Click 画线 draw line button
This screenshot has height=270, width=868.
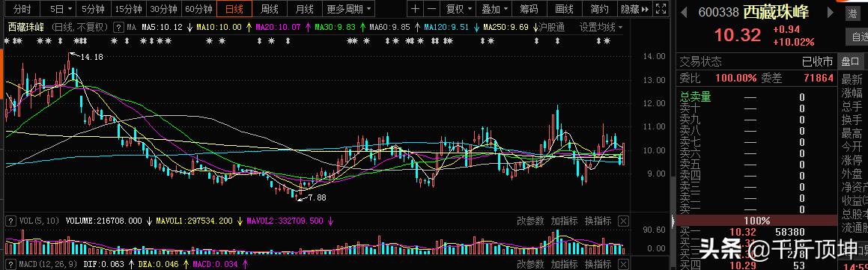[x=564, y=9]
